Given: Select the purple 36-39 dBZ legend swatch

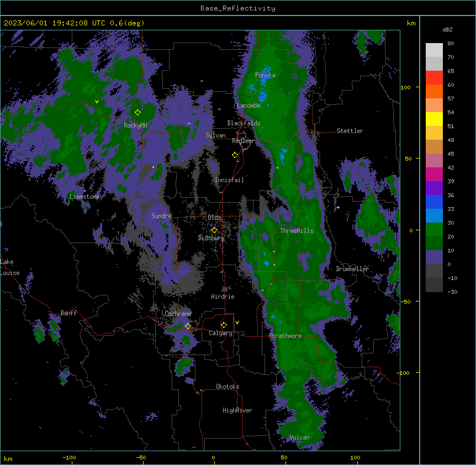Looking at the screenshot, I should point(434,188).
